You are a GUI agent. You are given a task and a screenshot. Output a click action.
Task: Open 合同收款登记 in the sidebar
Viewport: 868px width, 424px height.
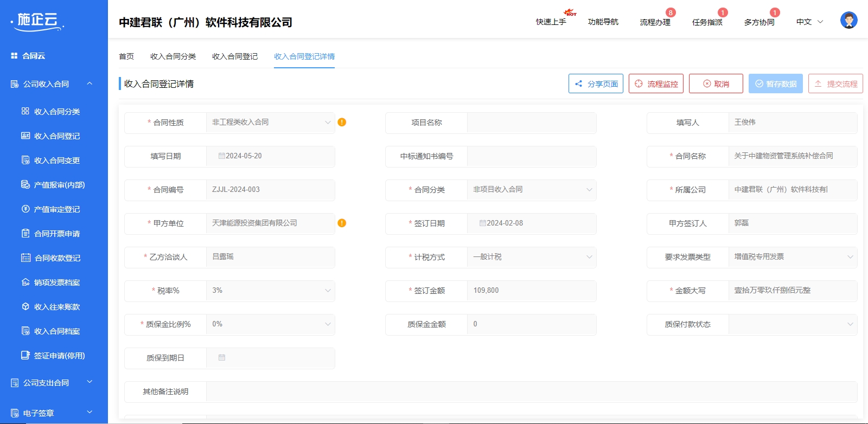pos(58,258)
